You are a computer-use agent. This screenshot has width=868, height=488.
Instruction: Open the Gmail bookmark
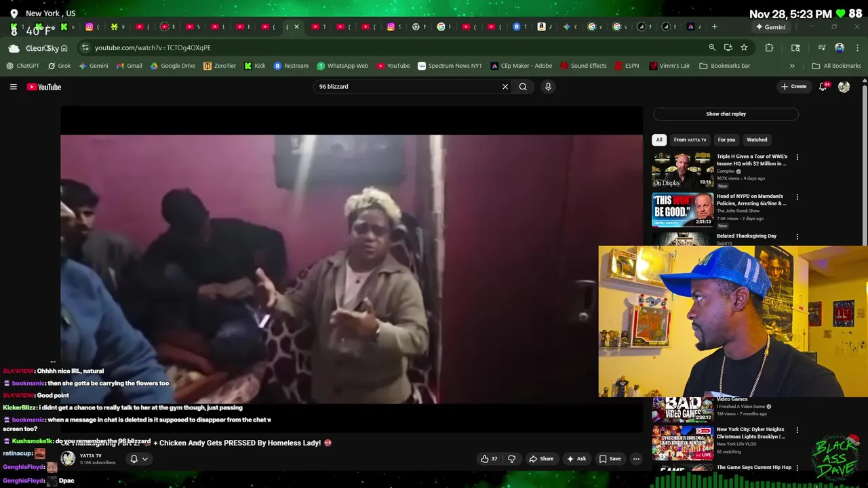(129, 66)
